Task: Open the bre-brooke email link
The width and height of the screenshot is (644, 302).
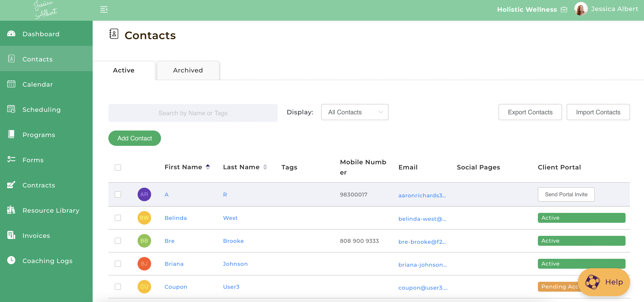Action: click(x=422, y=242)
